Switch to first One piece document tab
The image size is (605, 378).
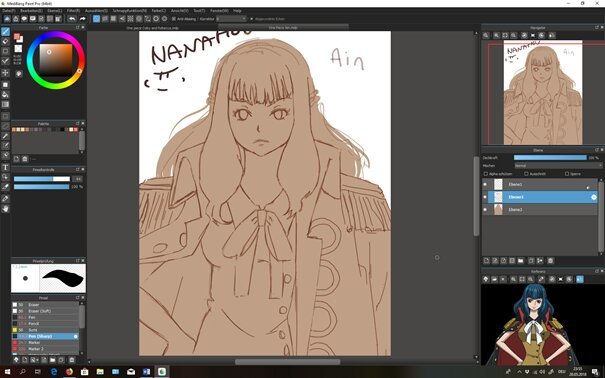[x=153, y=28]
